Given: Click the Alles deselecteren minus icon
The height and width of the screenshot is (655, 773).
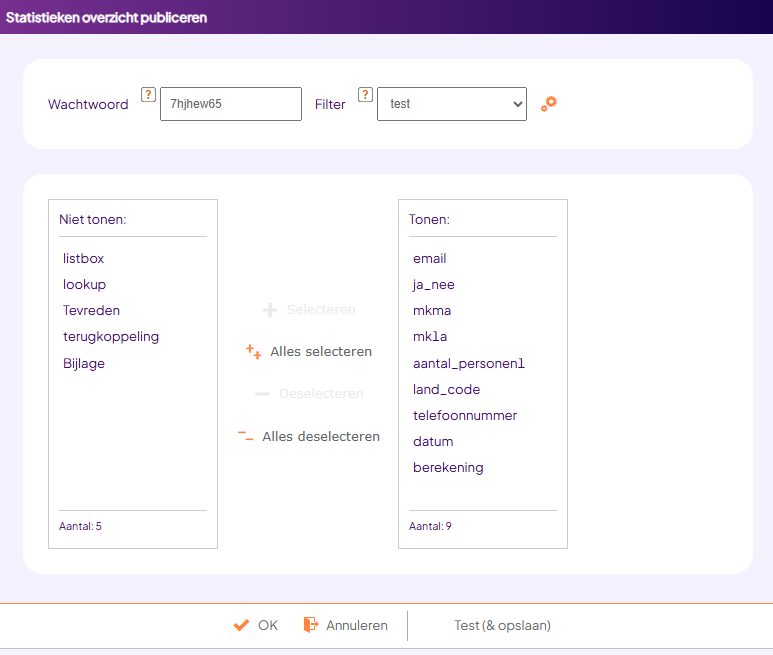Looking at the screenshot, I should [245, 436].
